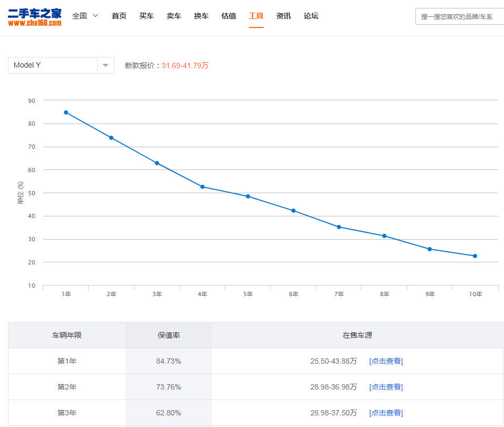Click 点击查看 link for 第1年 row
The width and height of the screenshot is (504, 427).
(x=386, y=361)
